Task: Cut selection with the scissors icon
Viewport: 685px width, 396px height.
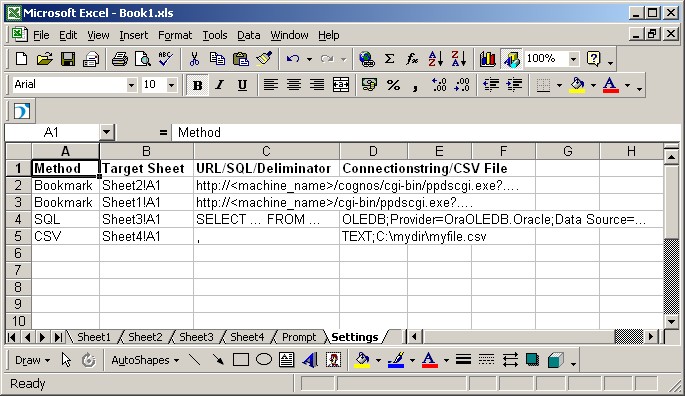Action: (x=194, y=59)
